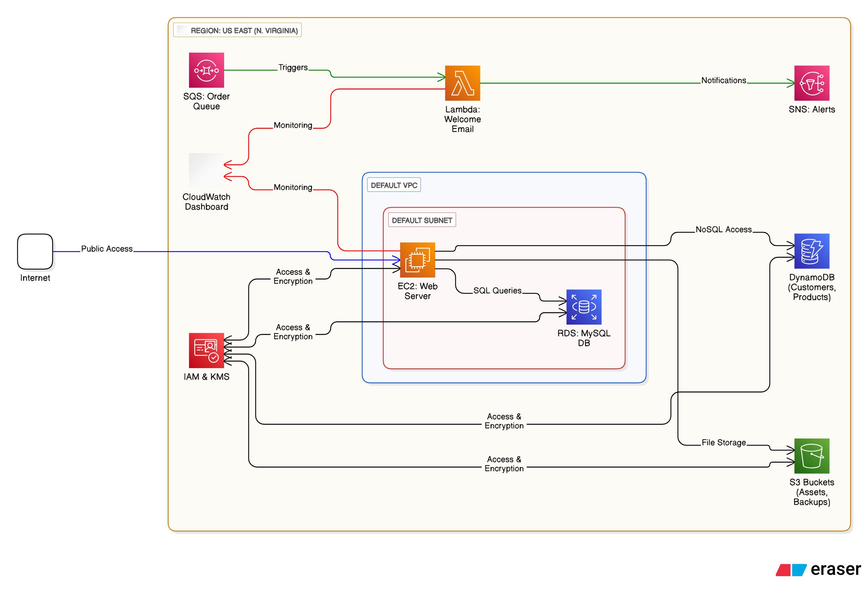
Task: Select the Default VPC label
Action: (x=394, y=185)
